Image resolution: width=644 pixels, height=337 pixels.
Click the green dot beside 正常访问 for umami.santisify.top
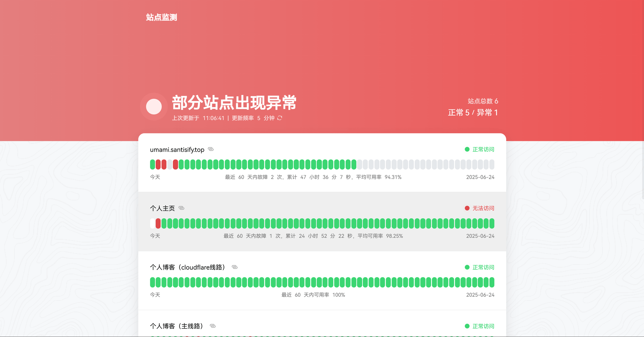(467, 149)
